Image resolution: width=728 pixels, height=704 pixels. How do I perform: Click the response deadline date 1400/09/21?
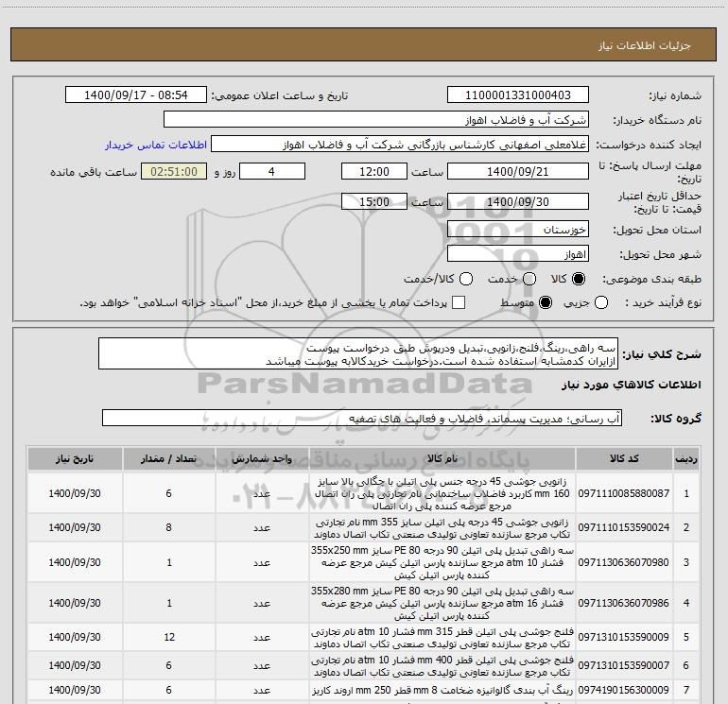point(518,171)
